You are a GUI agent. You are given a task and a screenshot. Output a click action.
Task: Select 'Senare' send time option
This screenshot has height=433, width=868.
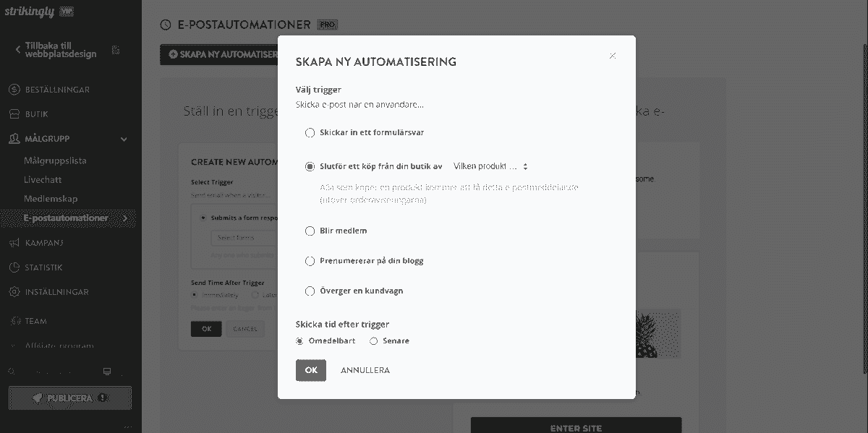tap(374, 341)
